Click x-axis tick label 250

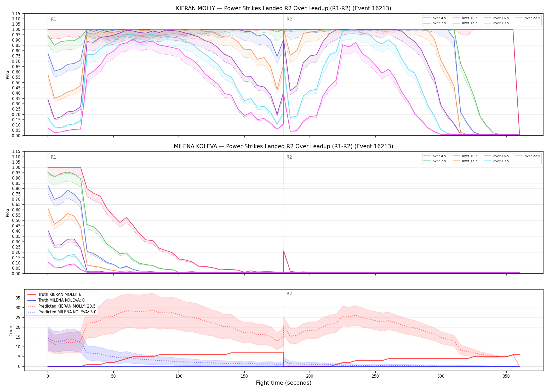click(x=375, y=376)
